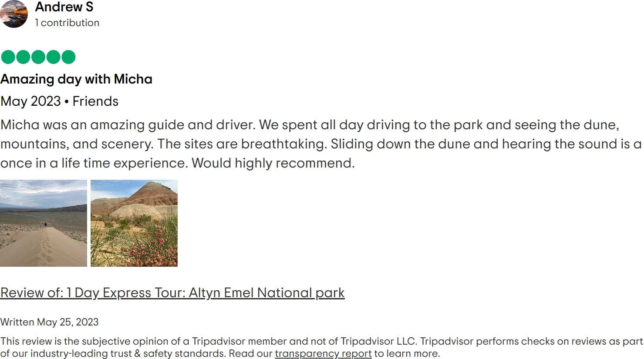Open the transparency report link

point(323,354)
